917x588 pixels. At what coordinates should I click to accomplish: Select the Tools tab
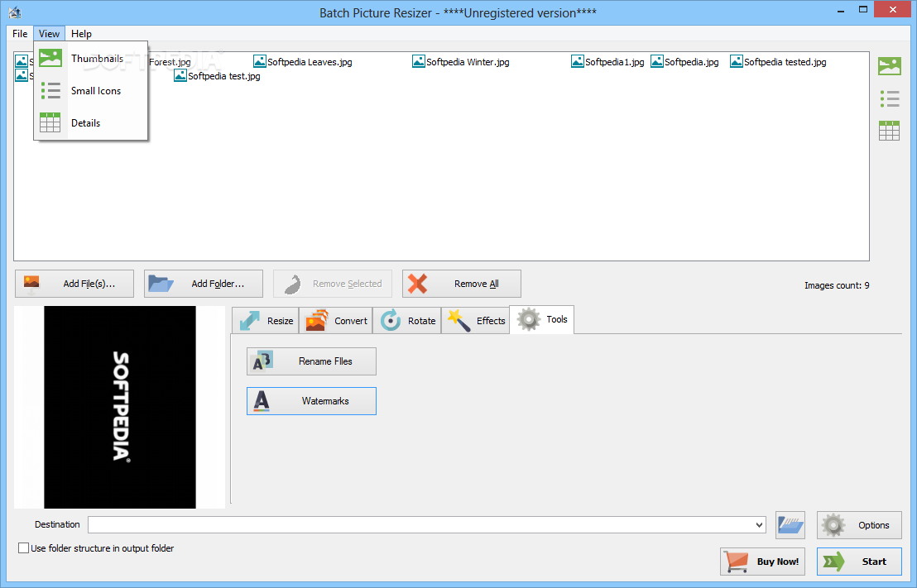click(x=541, y=319)
